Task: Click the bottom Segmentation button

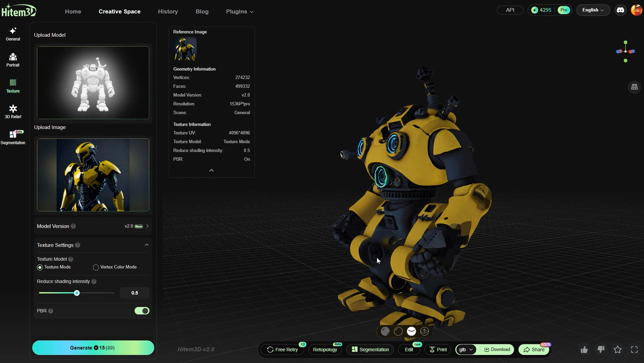Action: click(370, 349)
